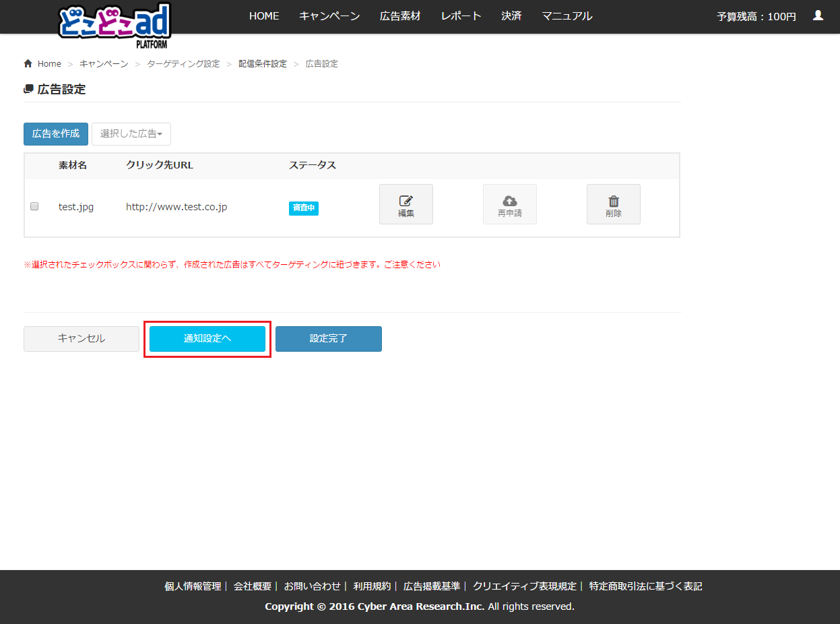Image resolution: width=840 pixels, height=624 pixels.
Task: Click the Home breadcrumb text link
Action: point(49,64)
